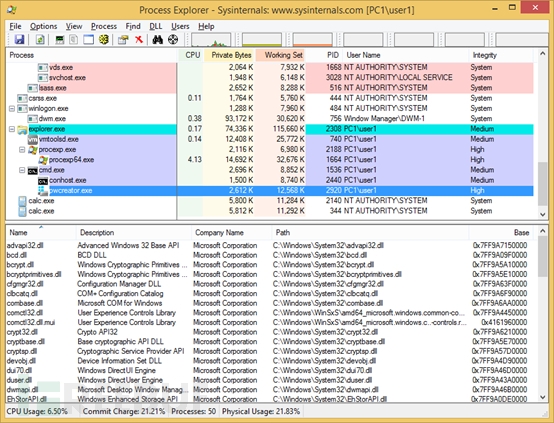Click the Refresh Now toolbar icon

(x=40, y=40)
